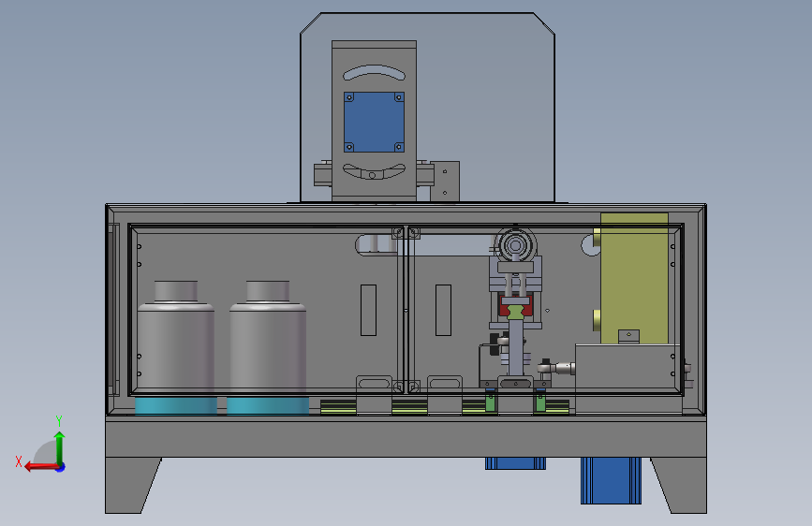Select teal base under the right tank
The height and width of the screenshot is (526, 812).
(268, 406)
